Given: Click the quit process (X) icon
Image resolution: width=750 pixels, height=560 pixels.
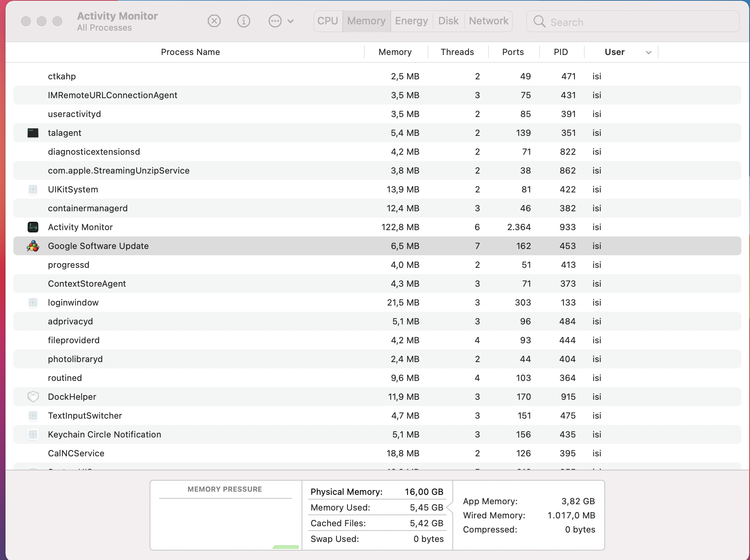Looking at the screenshot, I should tap(214, 21).
